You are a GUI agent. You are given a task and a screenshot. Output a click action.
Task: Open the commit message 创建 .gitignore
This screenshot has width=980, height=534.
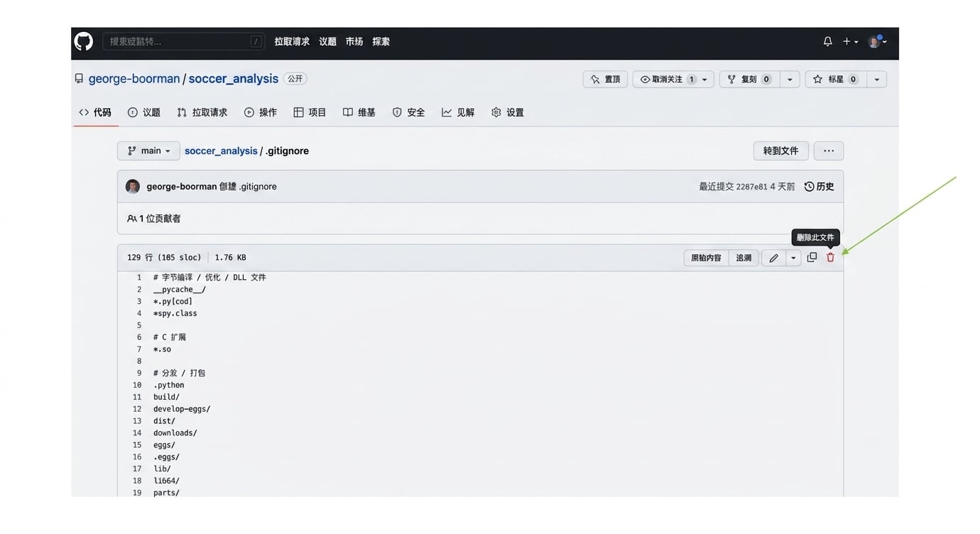[248, 187]
